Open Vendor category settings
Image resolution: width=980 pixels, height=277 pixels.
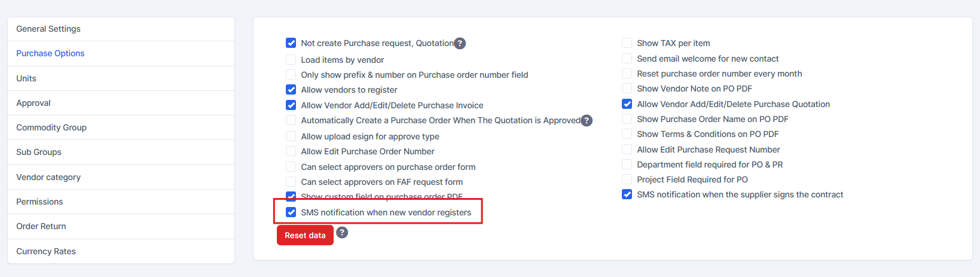tap(48, 177)
